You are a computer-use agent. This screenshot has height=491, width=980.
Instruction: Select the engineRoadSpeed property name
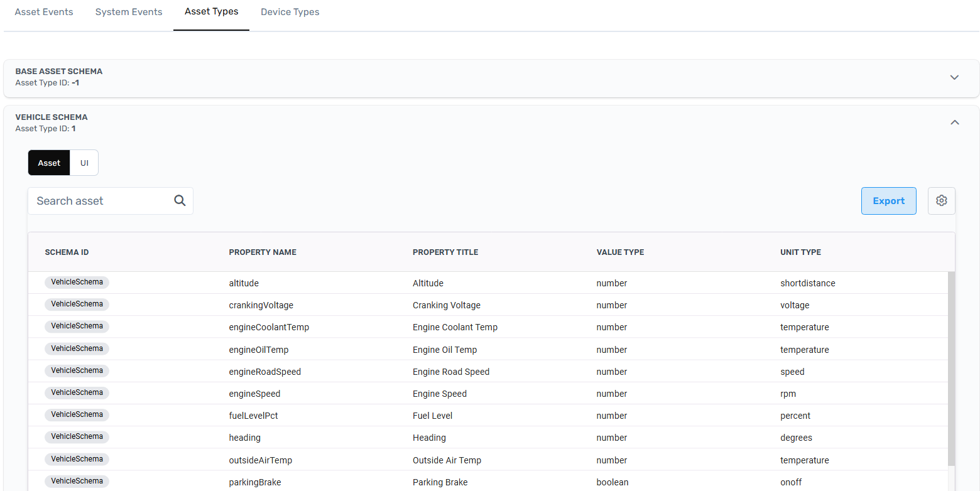pos(265,372)
